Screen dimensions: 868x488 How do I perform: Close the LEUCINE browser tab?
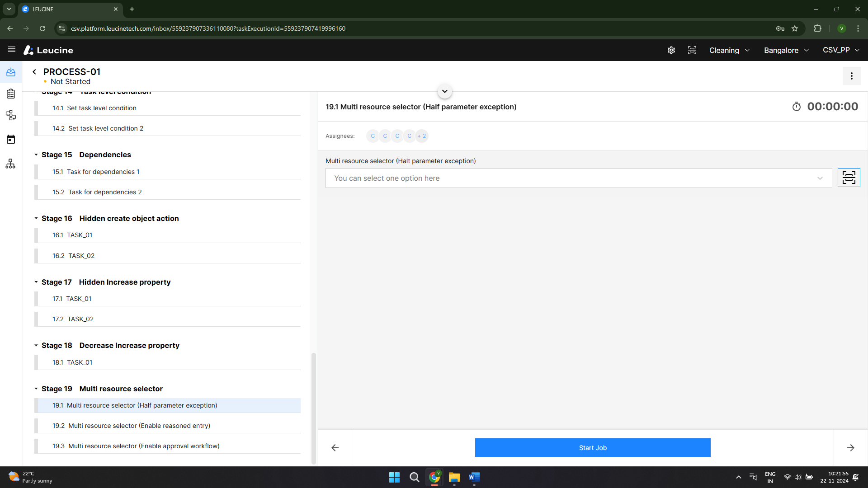tap(116, 9)
